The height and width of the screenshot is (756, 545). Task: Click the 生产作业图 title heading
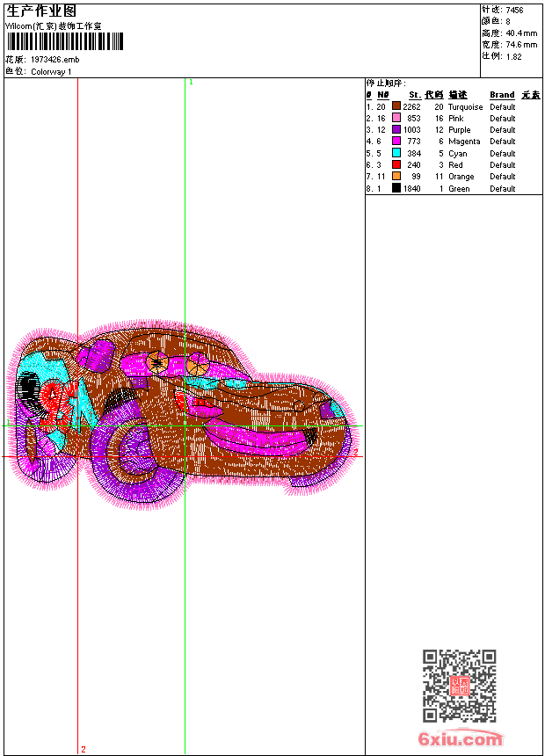tap(41, 11)
